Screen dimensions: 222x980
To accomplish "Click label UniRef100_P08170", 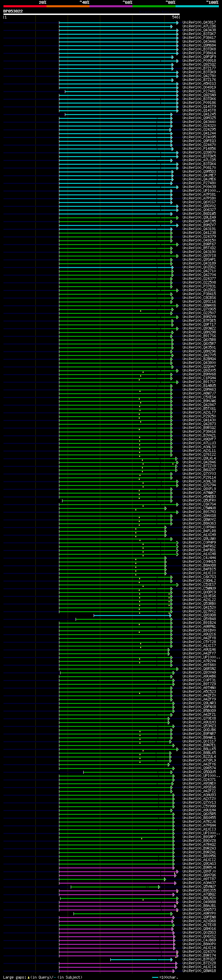I will pyautogui.click(x=199, y=168).
